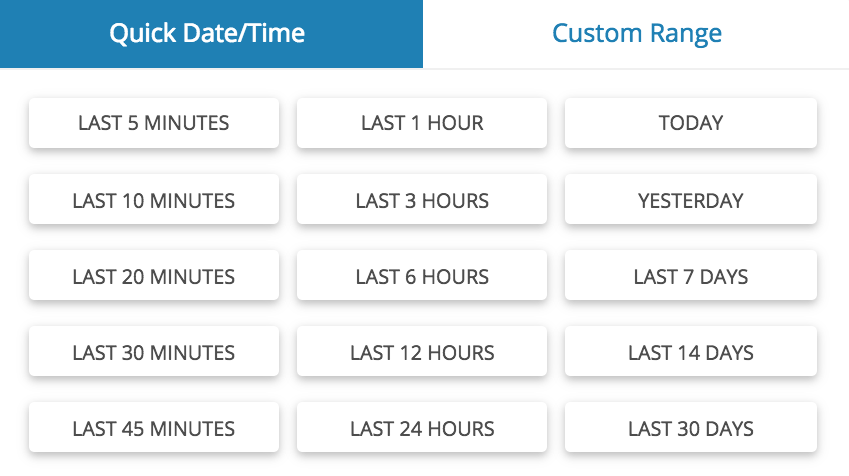
Task: Select the Today button
Action: click(x=691, y=123)
